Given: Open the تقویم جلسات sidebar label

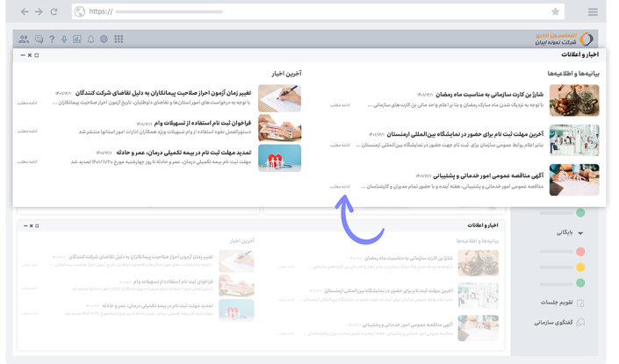Looking at the screenshot, I should pyautogui.click(x=557, y=303).
